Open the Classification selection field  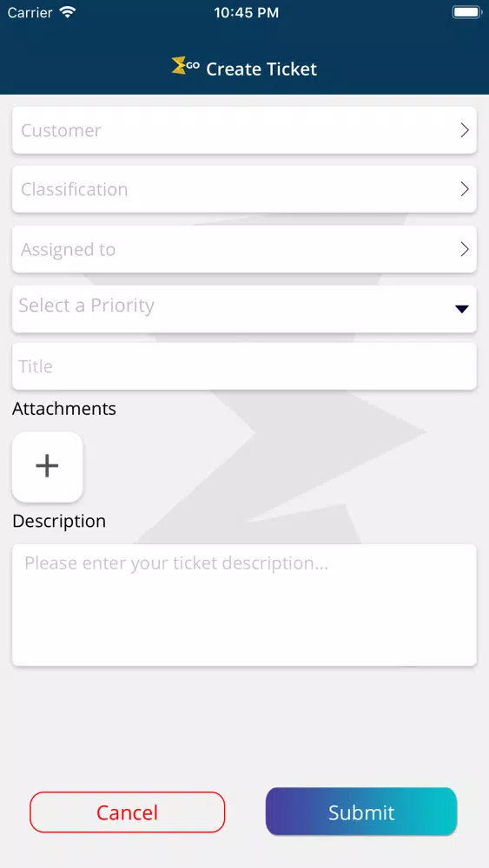click(244, 189)
